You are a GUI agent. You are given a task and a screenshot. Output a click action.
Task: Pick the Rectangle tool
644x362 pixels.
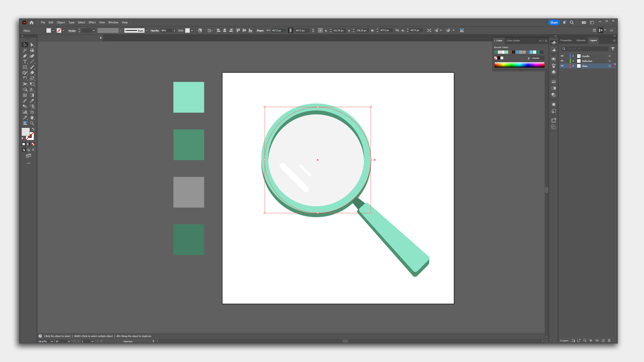25,67
